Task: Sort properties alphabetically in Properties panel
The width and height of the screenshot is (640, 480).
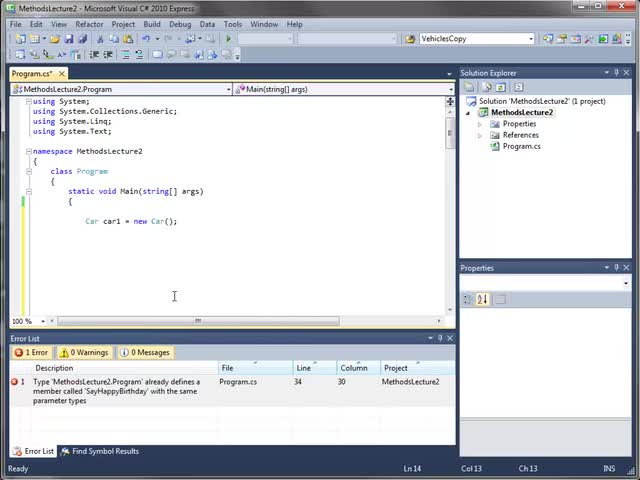Action: [x=482, y=299]
